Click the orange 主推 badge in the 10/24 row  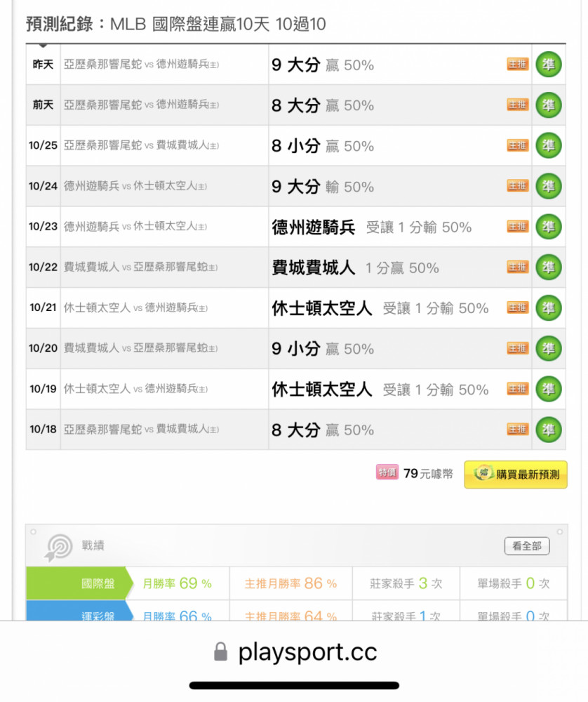[x=518, y=186]
